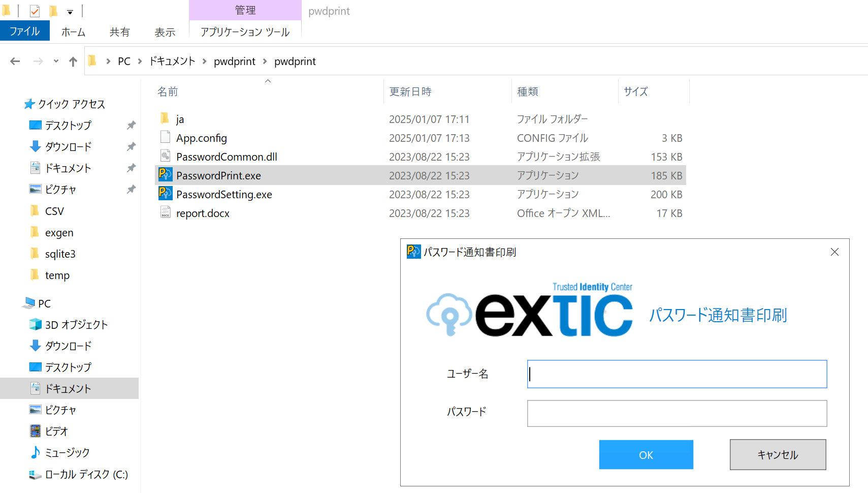Select the ja folder icon
This screenshot has width=868, height=493.
pyautogui.click(x=165, y=118)
